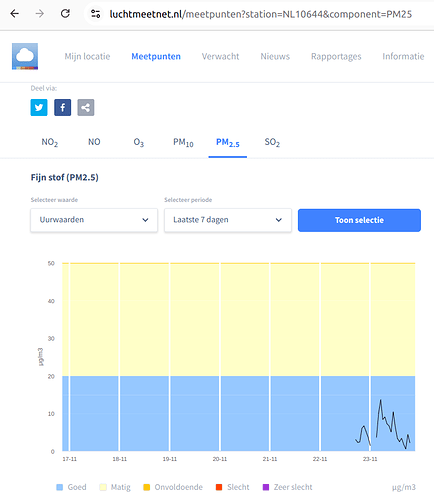
Task: Click the browser back arrow
Action: click(x=14, y=14)
